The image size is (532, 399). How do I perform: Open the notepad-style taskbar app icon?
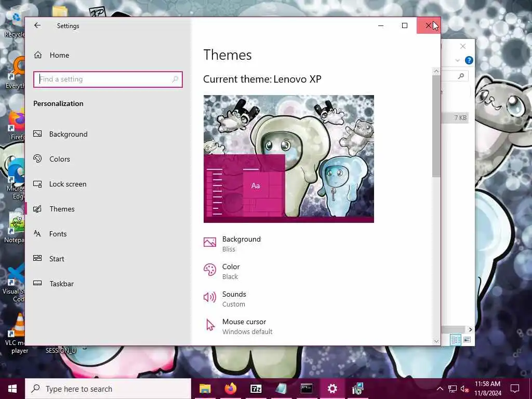click(281, 389)
